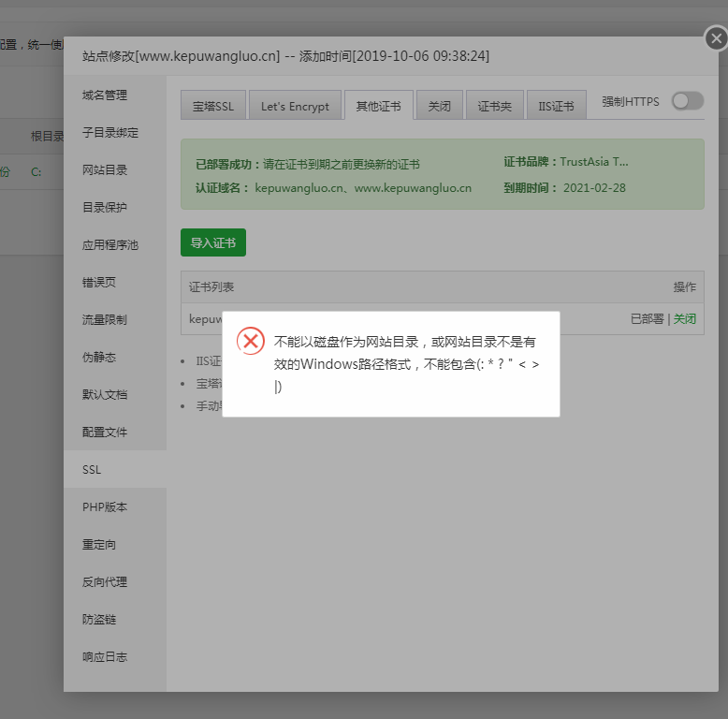Screen dimensions: 728x719
Task: Switch to the 宝塔SSL tab
Action: click(x=213, y=106)
